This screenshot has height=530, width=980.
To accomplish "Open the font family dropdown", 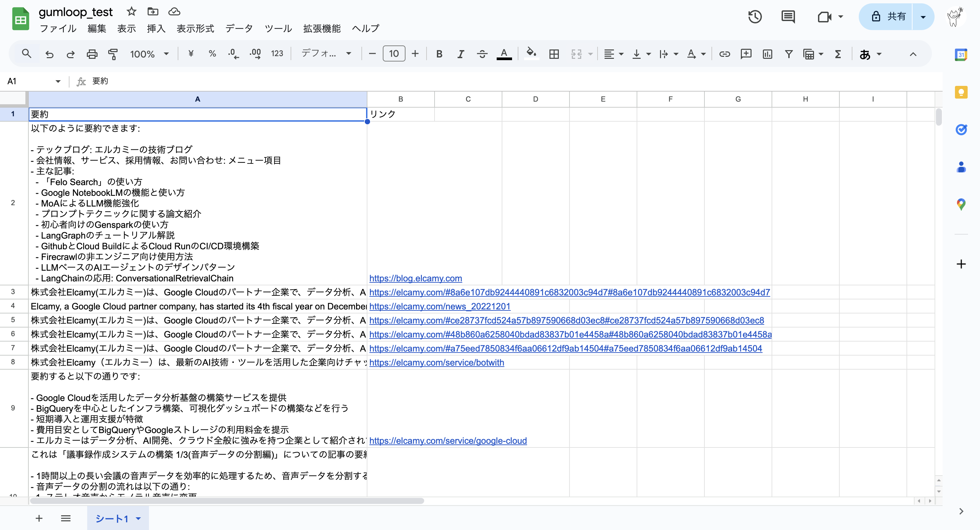I will click(x=326, y=54).
